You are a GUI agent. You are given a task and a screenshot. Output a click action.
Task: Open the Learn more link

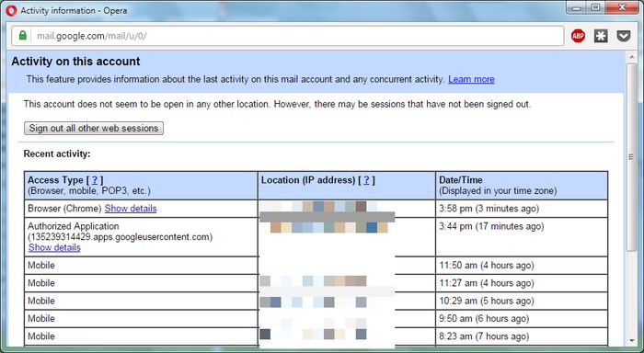tap(471, 79)
